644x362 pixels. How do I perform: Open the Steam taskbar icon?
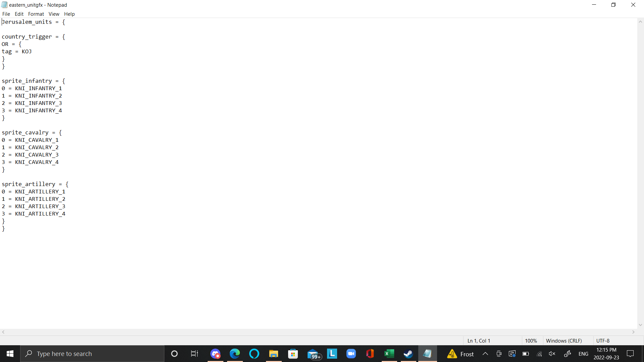(408, 354)
